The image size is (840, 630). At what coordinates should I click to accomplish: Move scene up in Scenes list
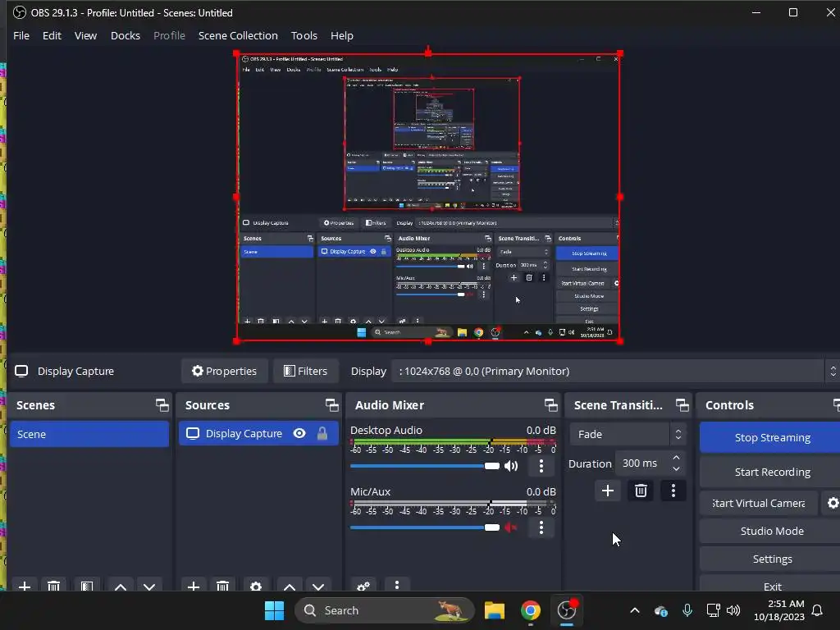(121, 586)
